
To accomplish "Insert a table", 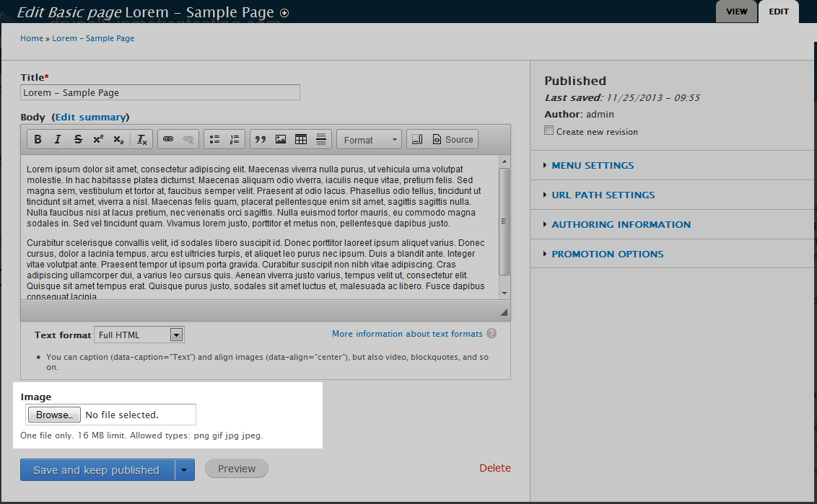I will click(301, 140).
